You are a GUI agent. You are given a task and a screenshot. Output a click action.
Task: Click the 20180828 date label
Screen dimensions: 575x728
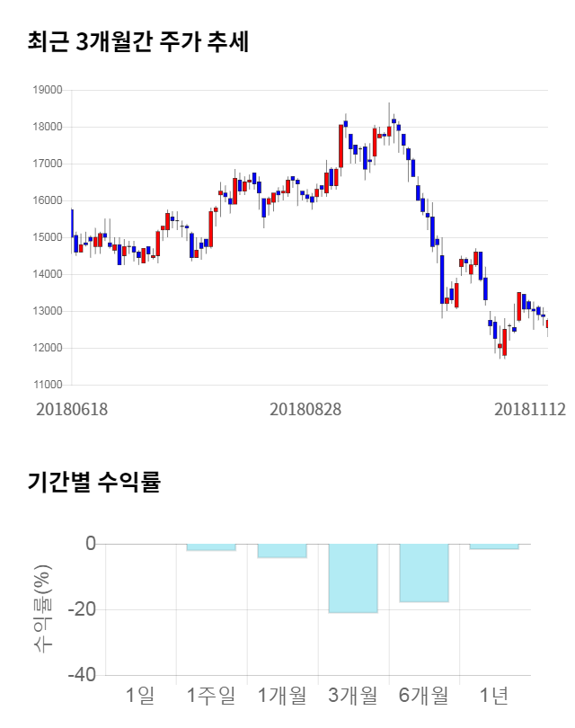pos(305,409)
